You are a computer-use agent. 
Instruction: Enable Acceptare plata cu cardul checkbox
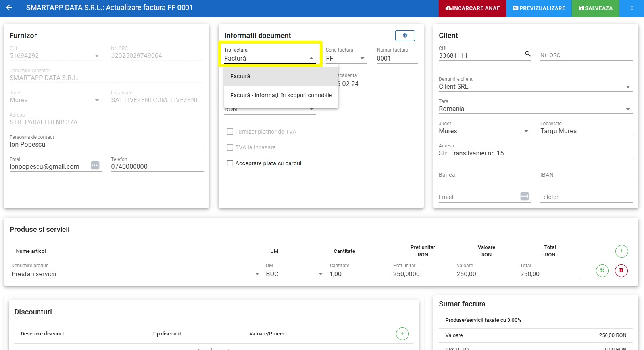pyautogui.click(x=230, y=163)
